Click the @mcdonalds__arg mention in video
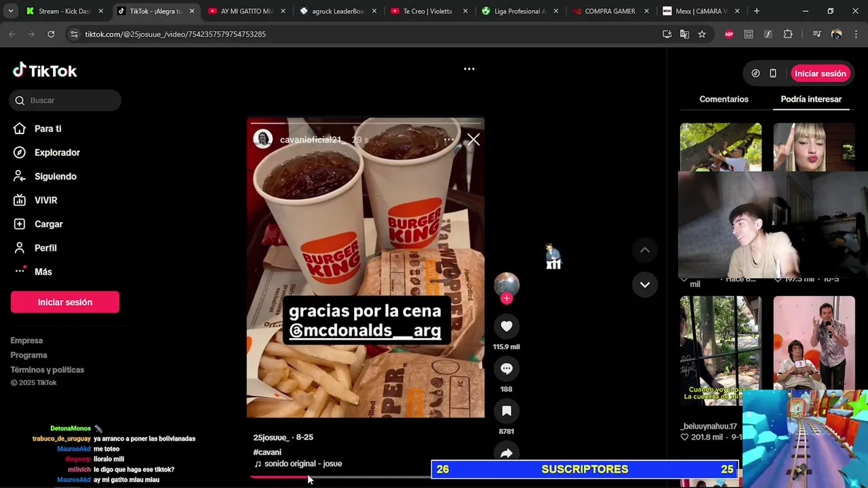 [365, 331]
